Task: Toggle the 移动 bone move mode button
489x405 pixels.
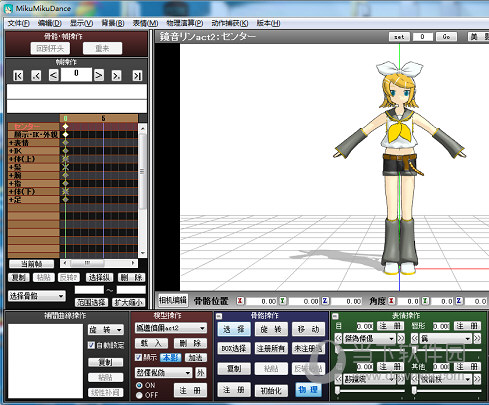Action: (309, 329)
